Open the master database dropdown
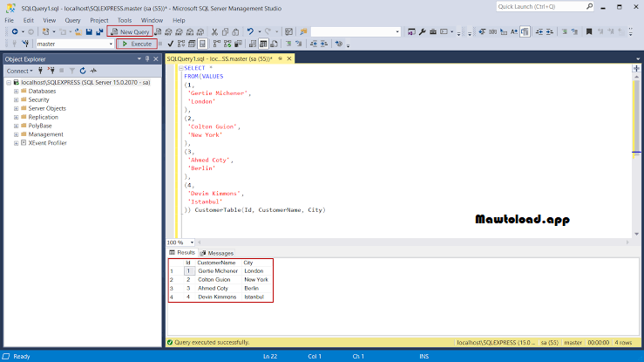The image size is (644, 362). coord(111,44)
